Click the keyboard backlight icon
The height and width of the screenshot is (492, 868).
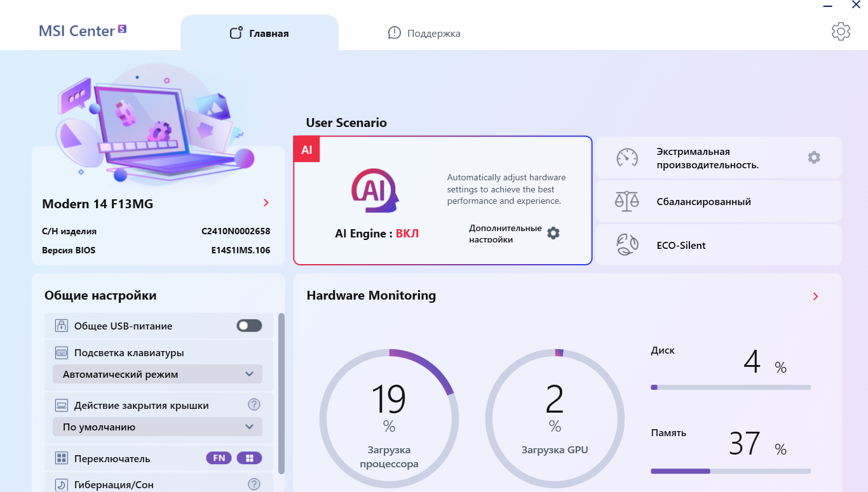coord(62,353)
